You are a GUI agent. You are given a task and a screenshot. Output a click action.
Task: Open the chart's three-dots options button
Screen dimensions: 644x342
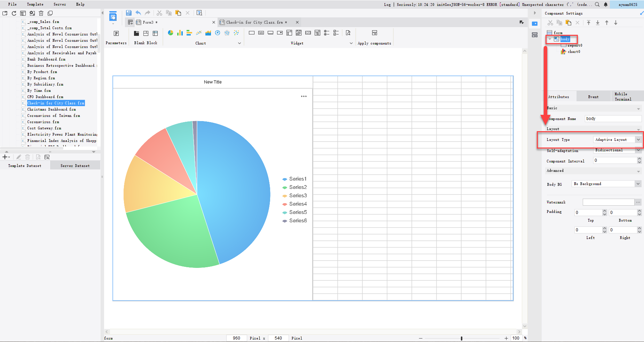click(304, 96)
